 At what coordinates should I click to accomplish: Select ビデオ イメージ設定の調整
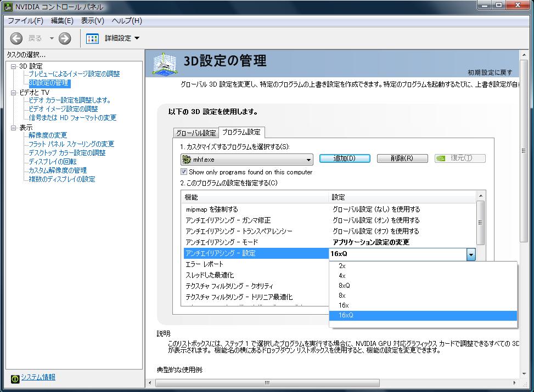click(x=63, y=109)
